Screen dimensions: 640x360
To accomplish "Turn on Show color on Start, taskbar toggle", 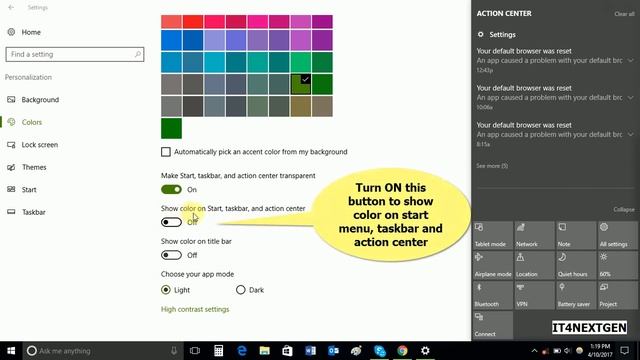I will [x=171, y=222].
